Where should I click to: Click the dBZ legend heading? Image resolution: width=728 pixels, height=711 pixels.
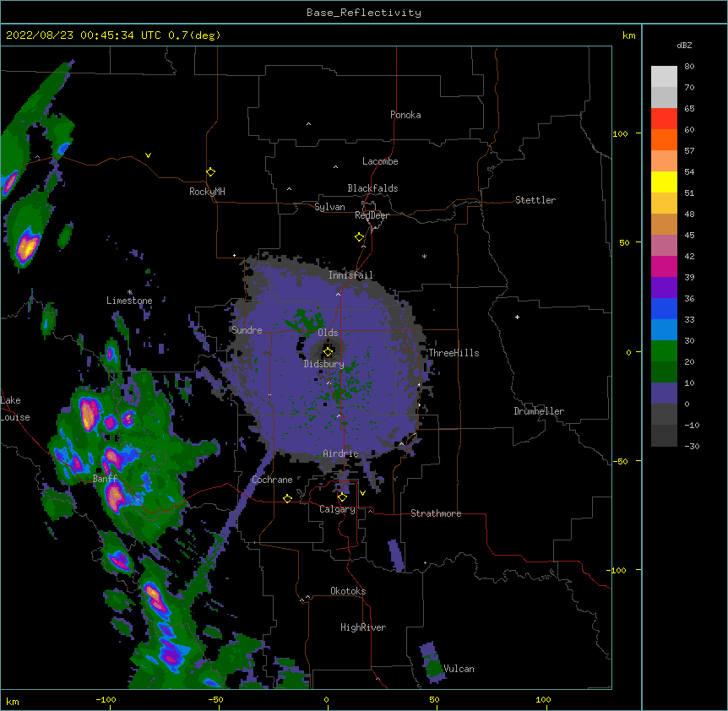point(684,46)
